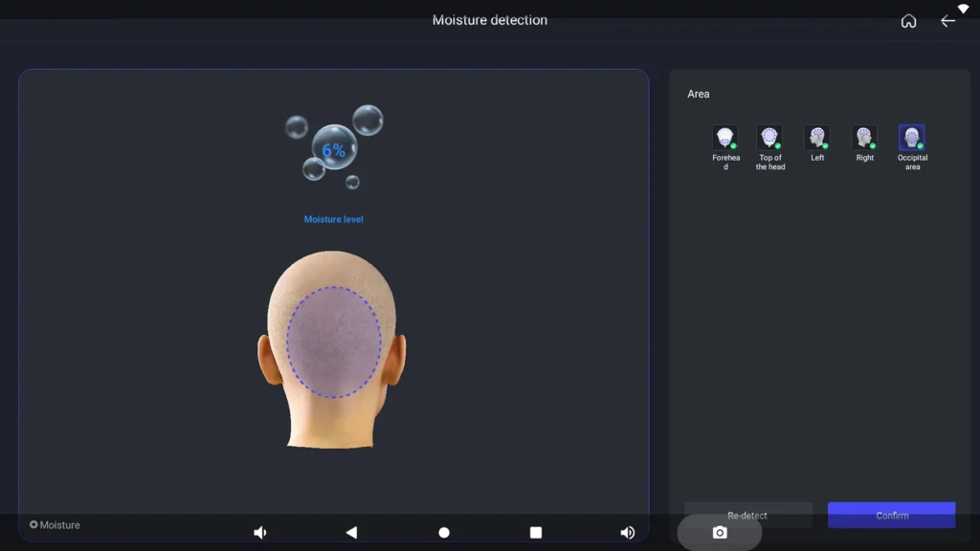Click the dashed occipital region on head model
The width and height of the screenshot is (980, 551).
point(334,342)
